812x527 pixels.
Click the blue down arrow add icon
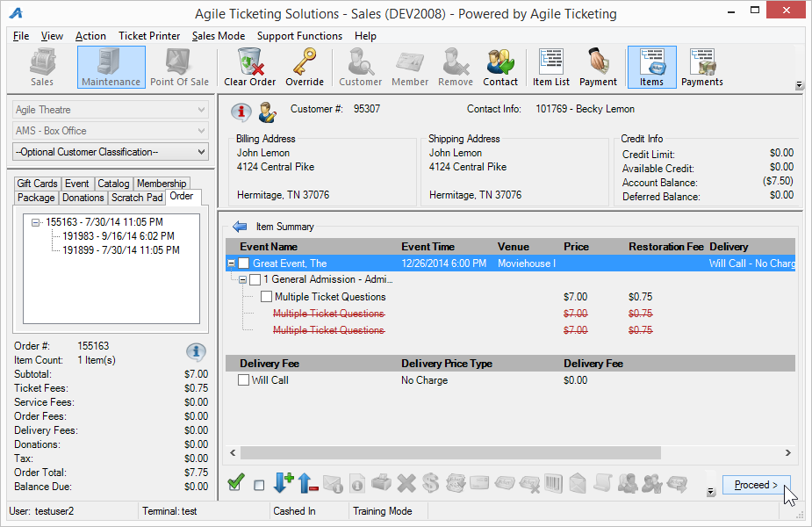[x=283, y=482]
